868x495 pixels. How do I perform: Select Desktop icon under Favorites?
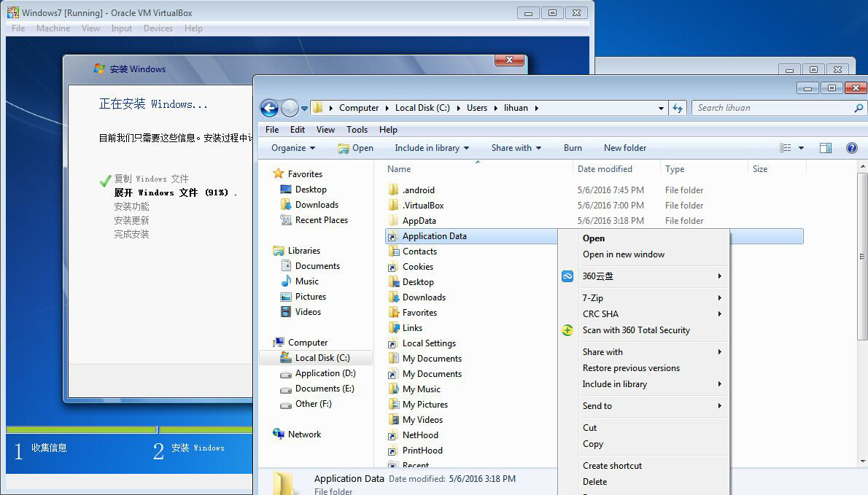pos(286,189)
